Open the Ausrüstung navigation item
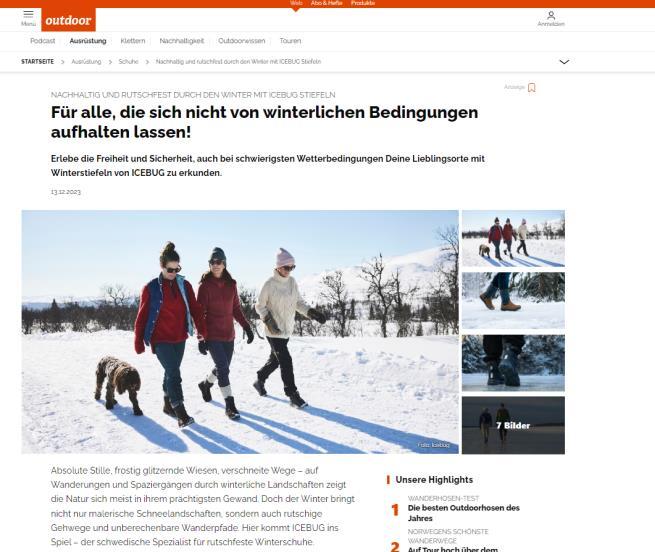 point(88,41)
